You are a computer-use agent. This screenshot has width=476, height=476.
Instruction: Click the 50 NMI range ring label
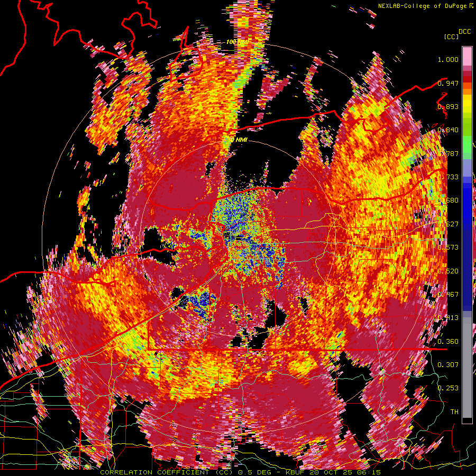point(238,140)
